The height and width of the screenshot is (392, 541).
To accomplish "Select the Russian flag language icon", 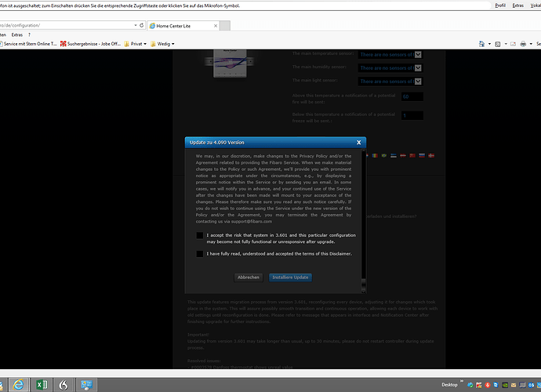I will click(422, 156).
